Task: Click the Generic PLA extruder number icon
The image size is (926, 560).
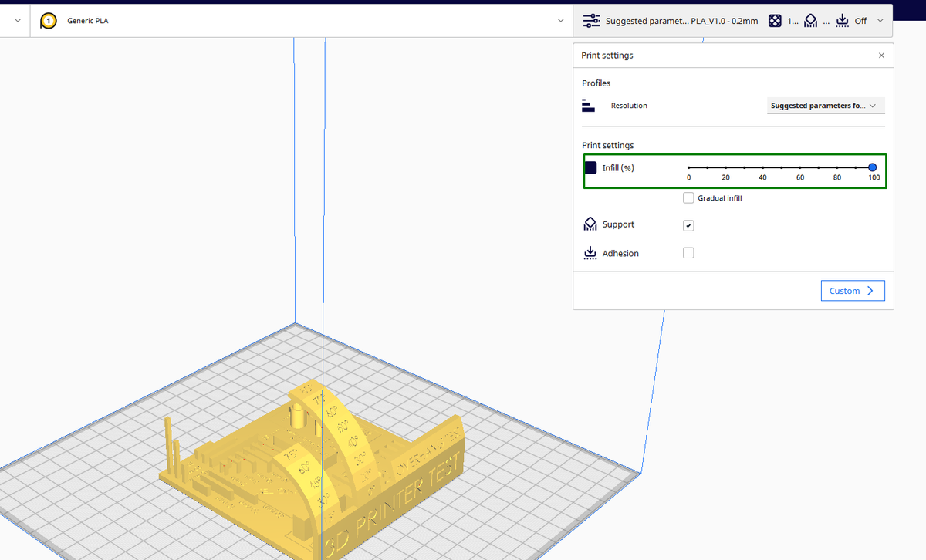Action: tap(48, 21)
